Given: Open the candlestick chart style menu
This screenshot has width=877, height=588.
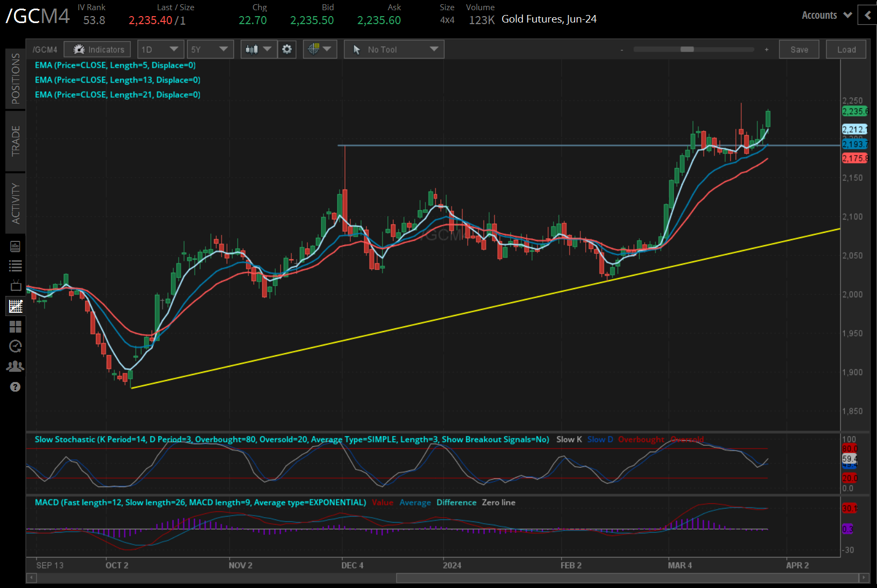Looking at the screenshot, I should click(x=259, y=49).
